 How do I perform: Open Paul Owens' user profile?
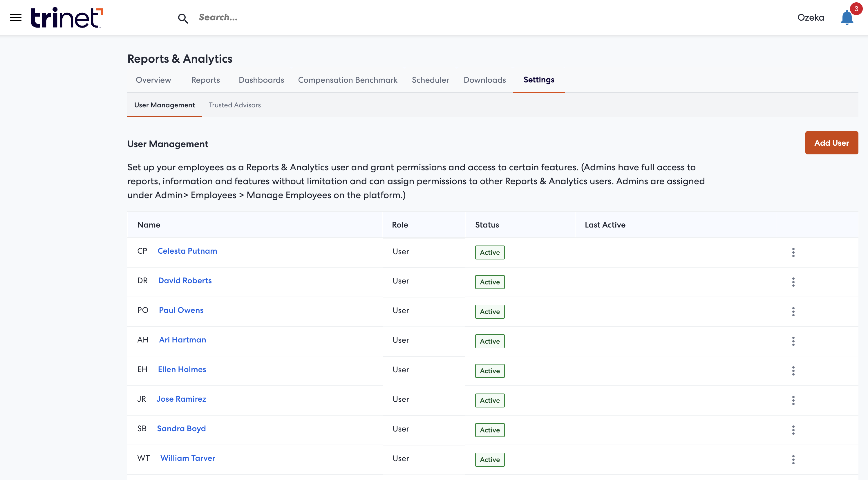click(181, 311)
